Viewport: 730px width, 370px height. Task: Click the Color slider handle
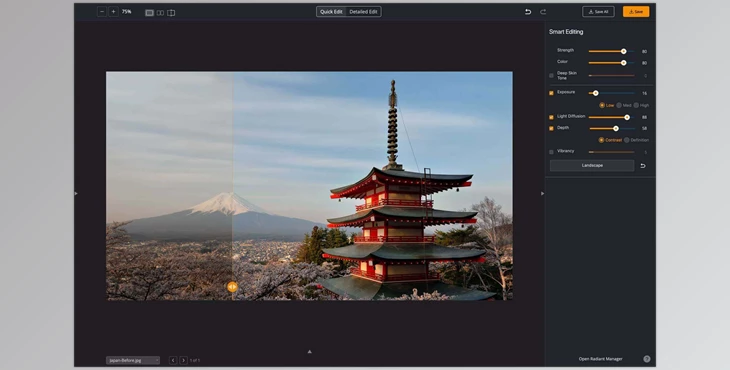[623, 63]
